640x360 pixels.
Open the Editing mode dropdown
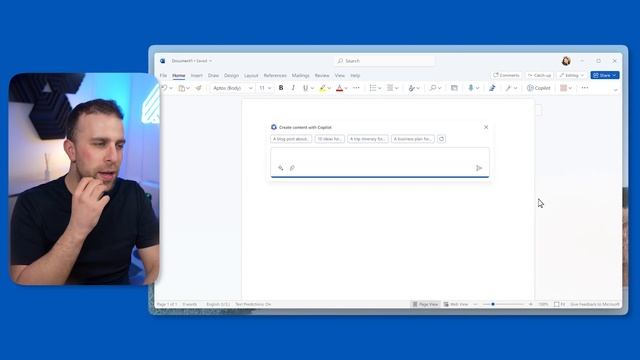click(x=571, y=75)
